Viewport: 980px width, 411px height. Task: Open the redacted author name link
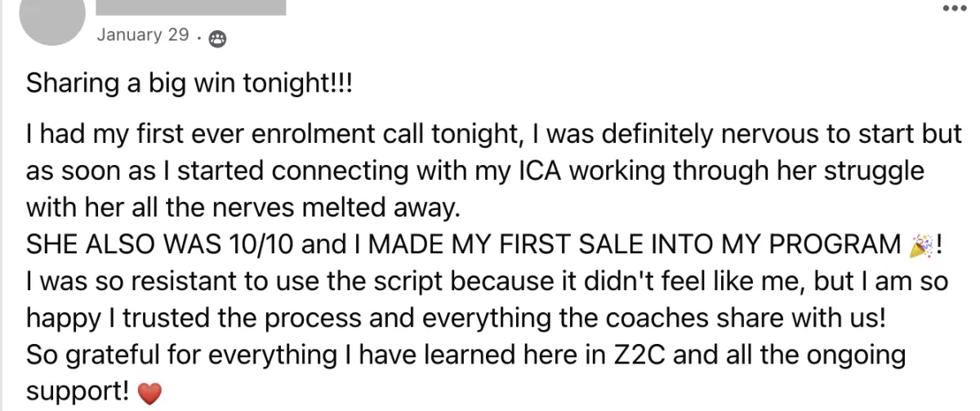point(191,7)
